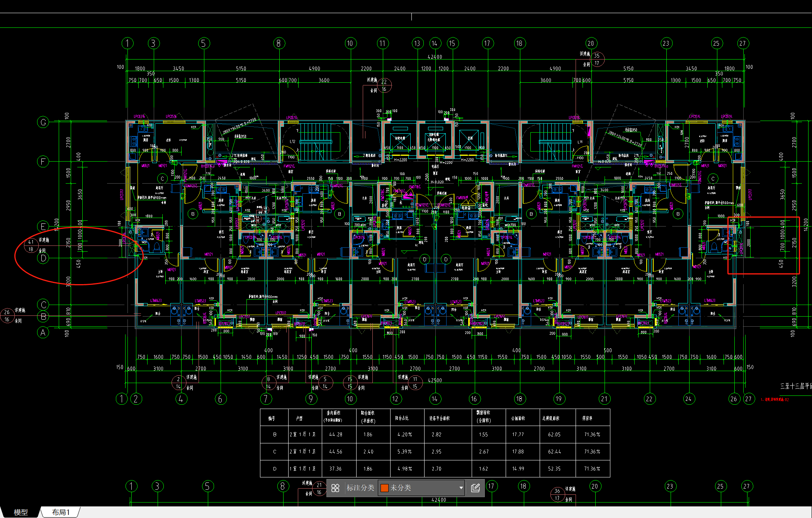Select shared area cell 14.99
Viewport: 812px width, 518px height.
click(518, 469)
